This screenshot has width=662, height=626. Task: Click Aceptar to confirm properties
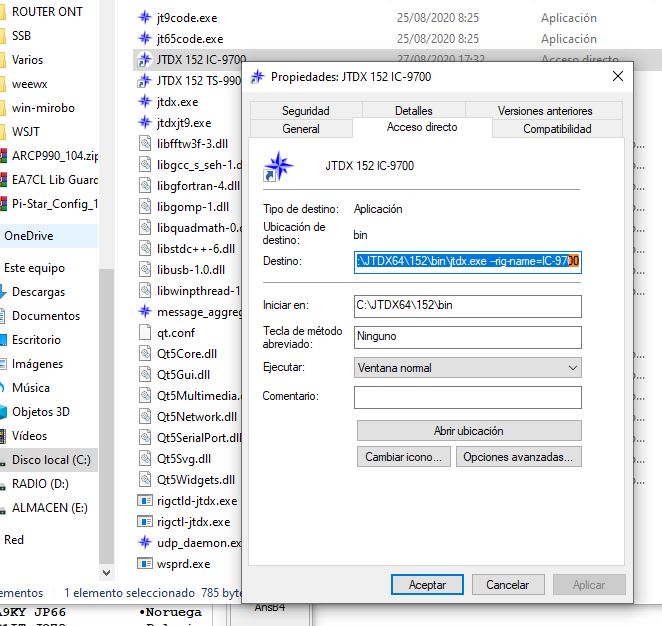click(x=427, y=584)
